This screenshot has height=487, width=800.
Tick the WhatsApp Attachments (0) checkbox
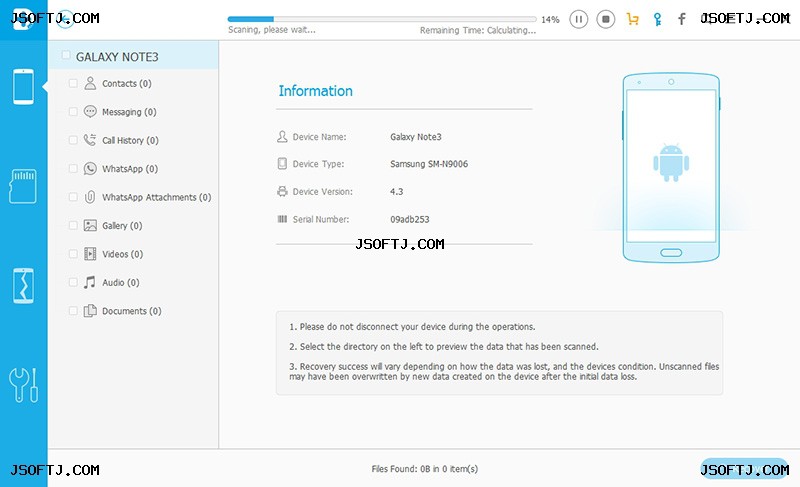pos(73,197)
